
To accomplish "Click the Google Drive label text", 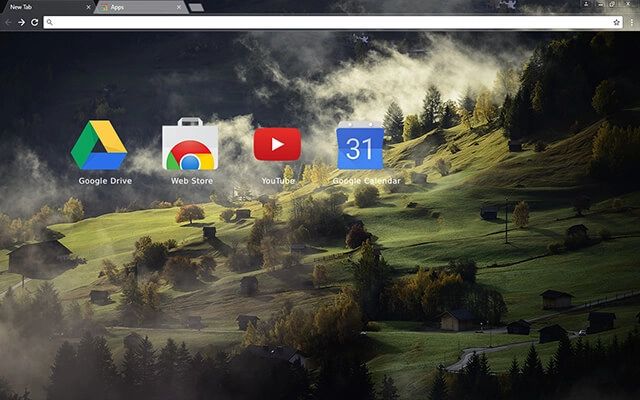I will [105, 181].
